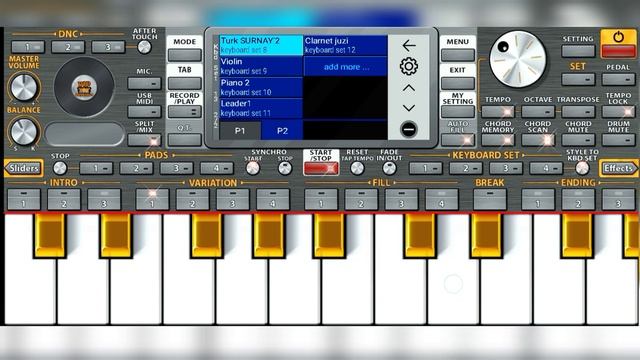Select Ending 2
The width and height of the screenshot is (640, 360).
[578, 199]
